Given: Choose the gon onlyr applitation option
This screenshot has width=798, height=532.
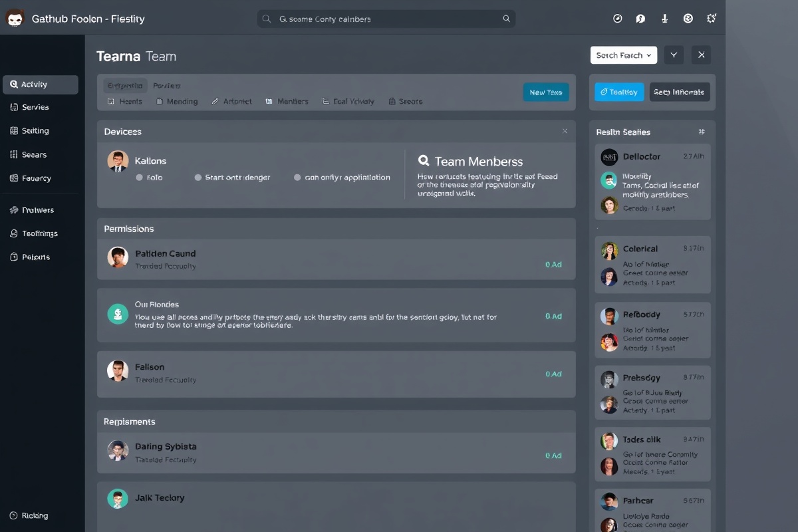Looking at the screenshot, I should (x=342, y=178).
